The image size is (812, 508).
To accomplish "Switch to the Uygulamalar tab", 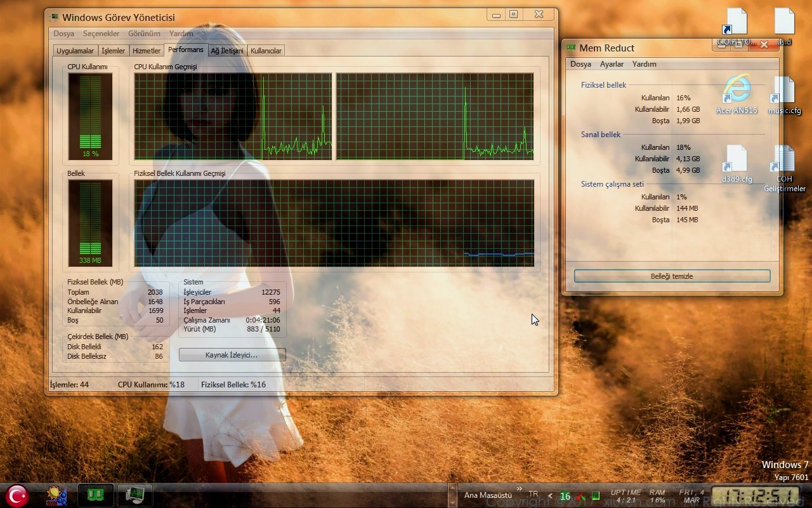I will coord(75,51).
